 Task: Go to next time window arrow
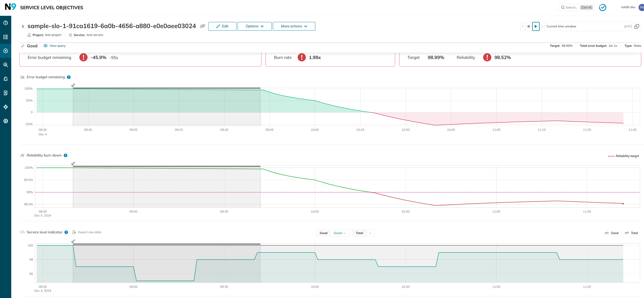(x=542, y=26)
